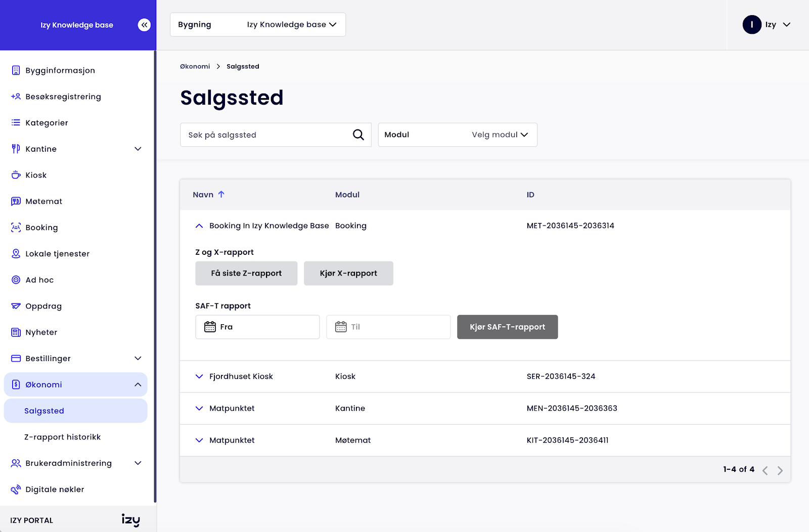Click the Søk på salgssted search field

(x=265, y=135)
